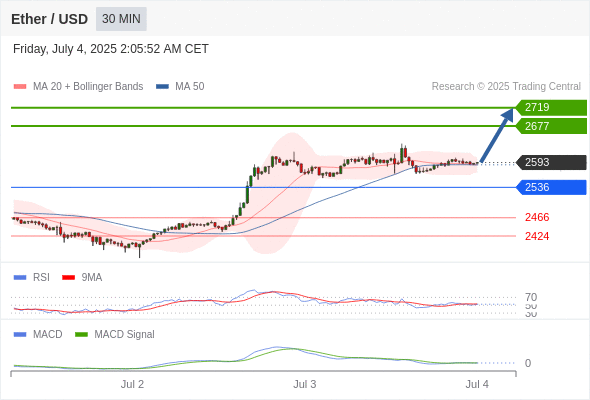Click the red 2424 support label
The width and height of the screenshot is (590, 400).
[x=537, y=236]
